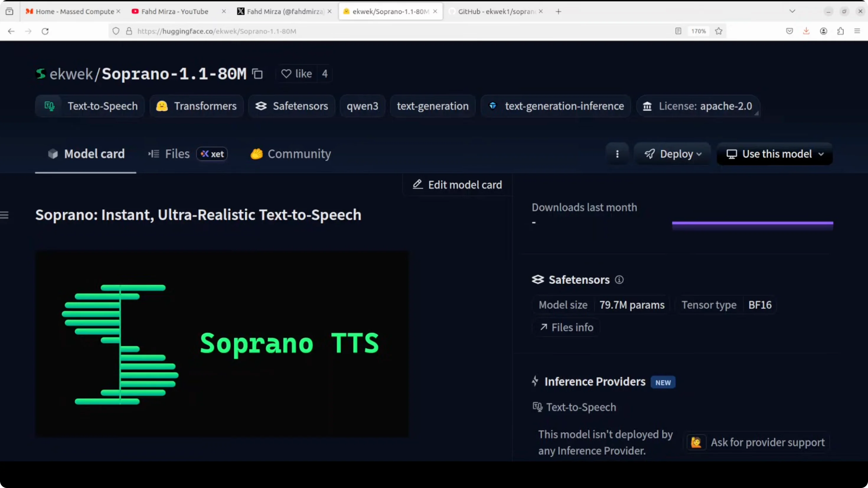Open Firefox downloads panel icon
Screen dimensions: 868x488
(x=806, y=31)
